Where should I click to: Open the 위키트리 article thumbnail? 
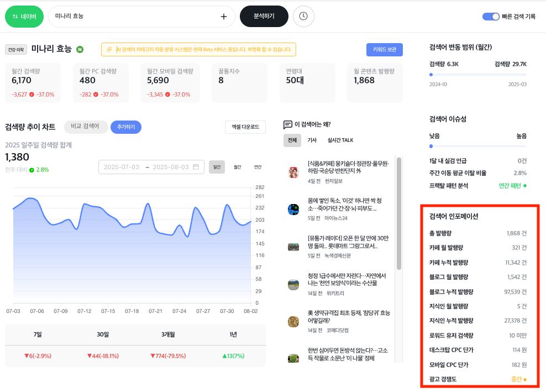click(293, 285)
